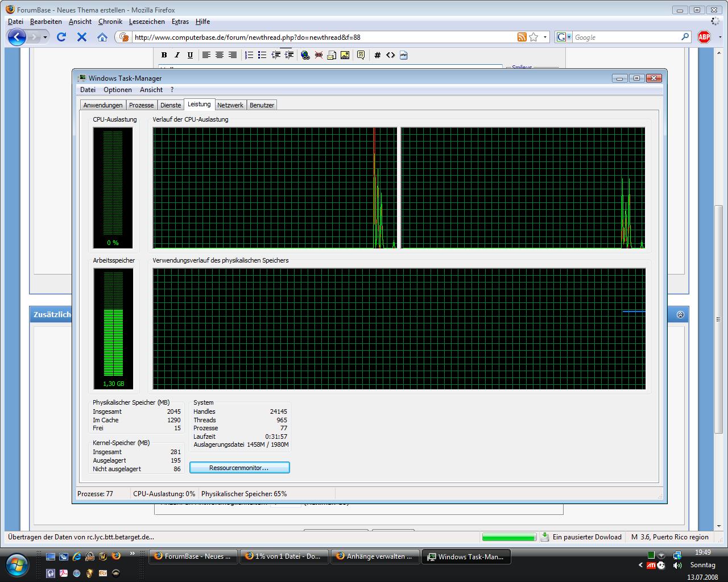Switch to the Dienste tab
This screenshot has width=728, height=582.
coord(171,105)
